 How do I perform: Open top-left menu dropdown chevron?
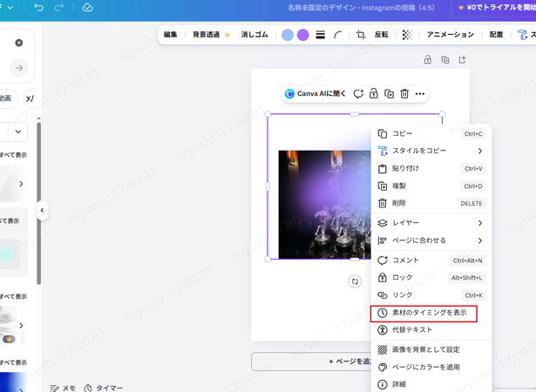tap(10, 7)
